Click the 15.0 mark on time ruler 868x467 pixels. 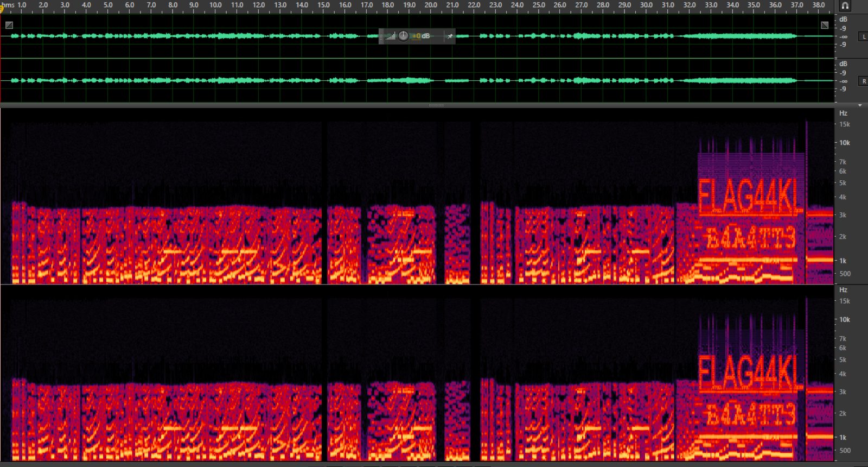point(323,5)
